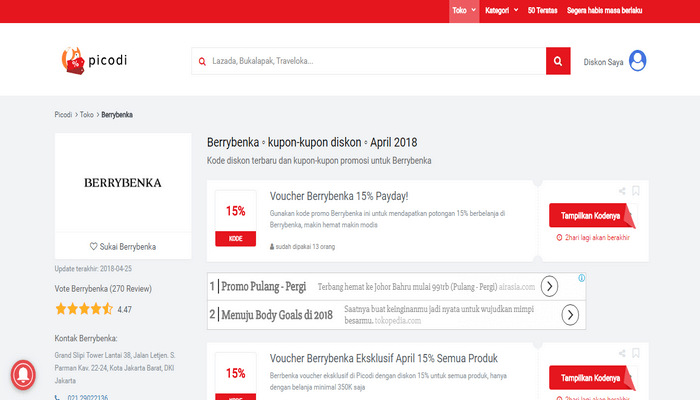Image resolution: width=700 pixels, height=400 pixels.
Task: Expand the Toko dropdown menu
Action: 464,11
